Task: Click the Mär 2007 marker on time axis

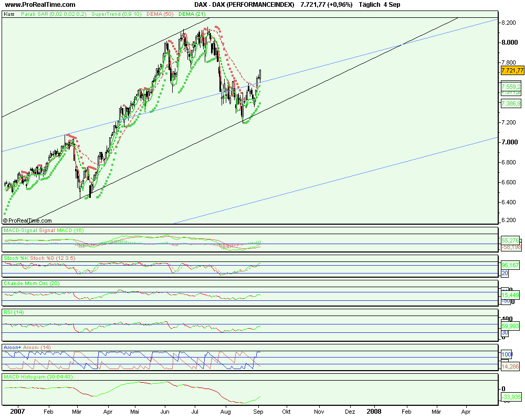Action: tap(77, 412)
